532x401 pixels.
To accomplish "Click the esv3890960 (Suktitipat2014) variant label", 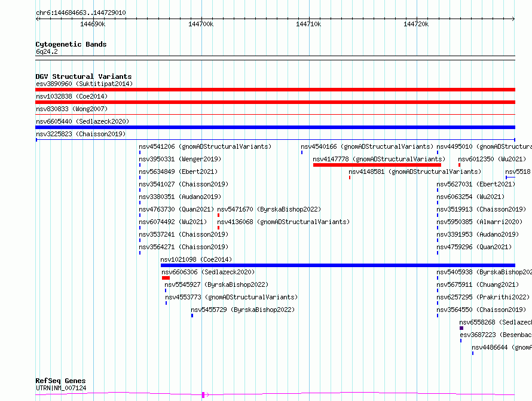I will coord(84,84).
